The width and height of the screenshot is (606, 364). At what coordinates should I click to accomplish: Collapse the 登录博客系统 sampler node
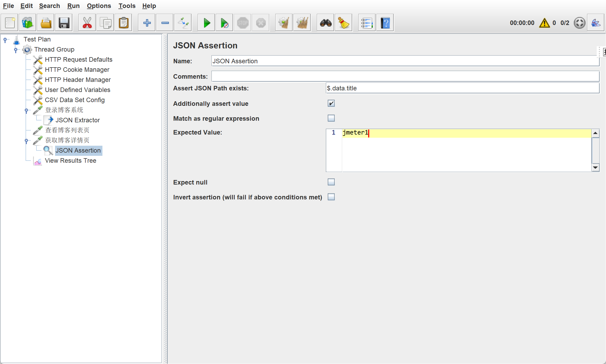click(26, 110)
